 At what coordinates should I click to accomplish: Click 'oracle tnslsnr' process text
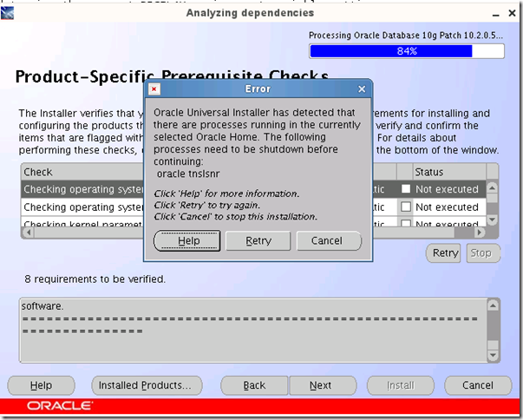click(x=188, y=174)
